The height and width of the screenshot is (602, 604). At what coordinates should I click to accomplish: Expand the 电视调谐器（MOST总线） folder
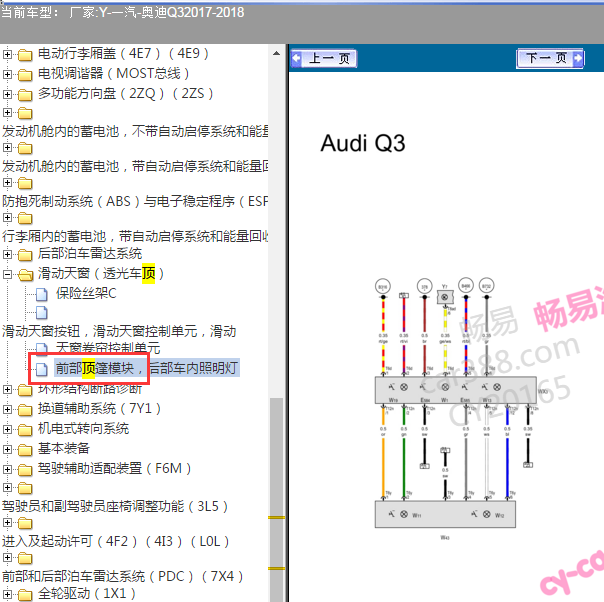point(7,74)
